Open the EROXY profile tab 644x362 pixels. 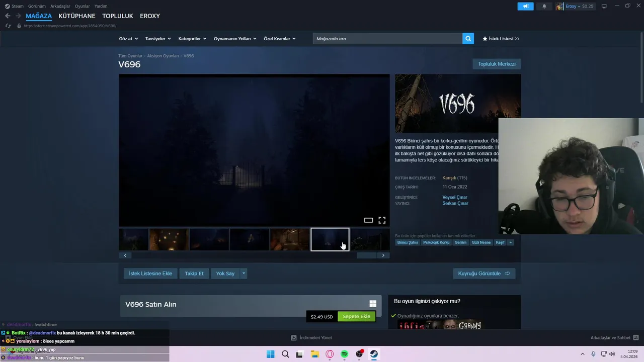pyautogui.click(x=150, y=16)
